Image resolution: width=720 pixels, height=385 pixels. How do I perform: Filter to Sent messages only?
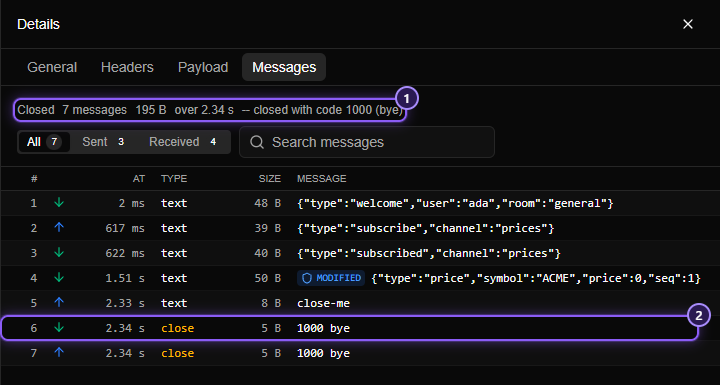(x=103, y=142)
